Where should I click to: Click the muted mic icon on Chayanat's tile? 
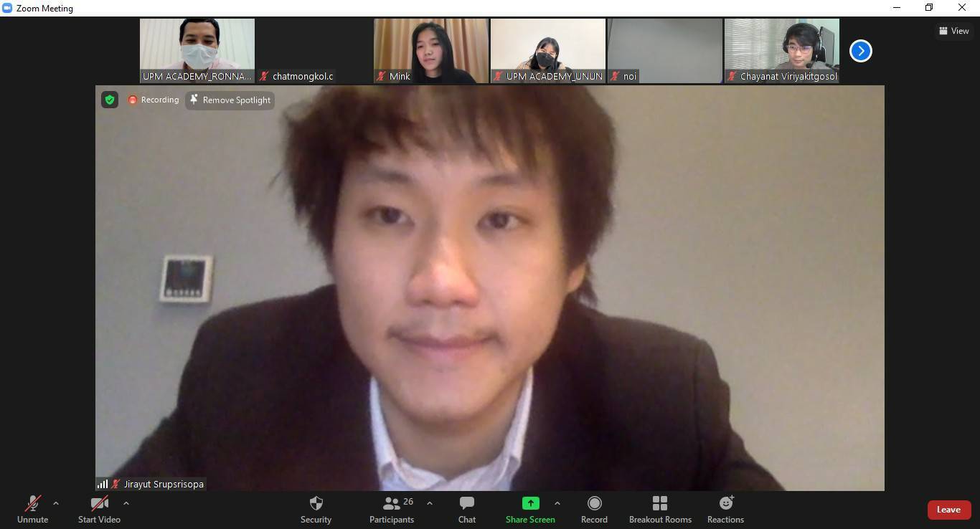pos(732,76)
